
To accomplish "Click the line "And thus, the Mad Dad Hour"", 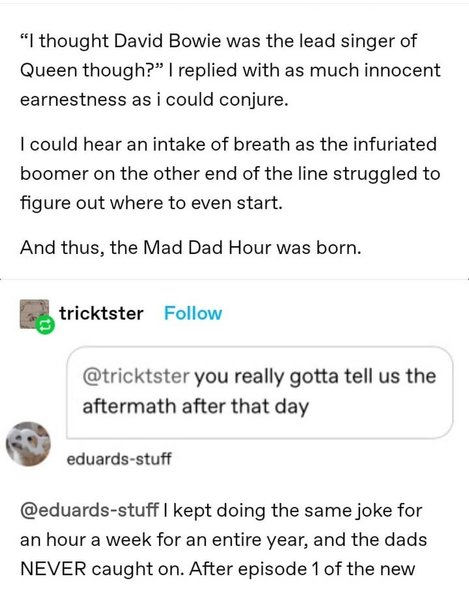I will 191,247.
